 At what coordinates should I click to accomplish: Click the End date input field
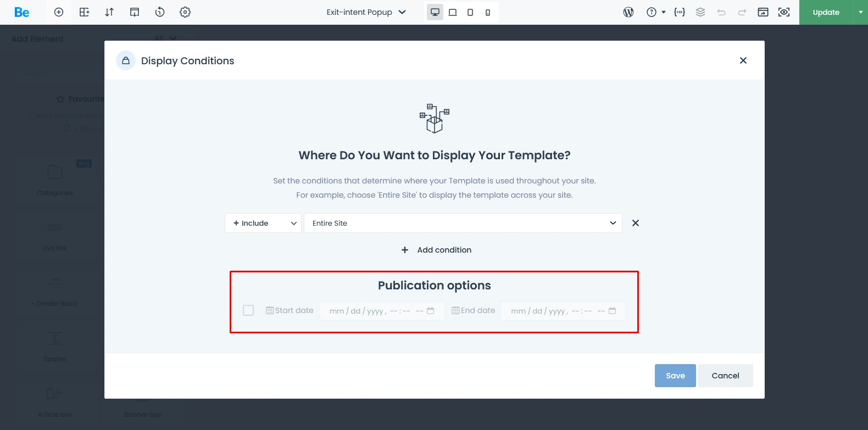pyautogui.click(x=563, y=311)
